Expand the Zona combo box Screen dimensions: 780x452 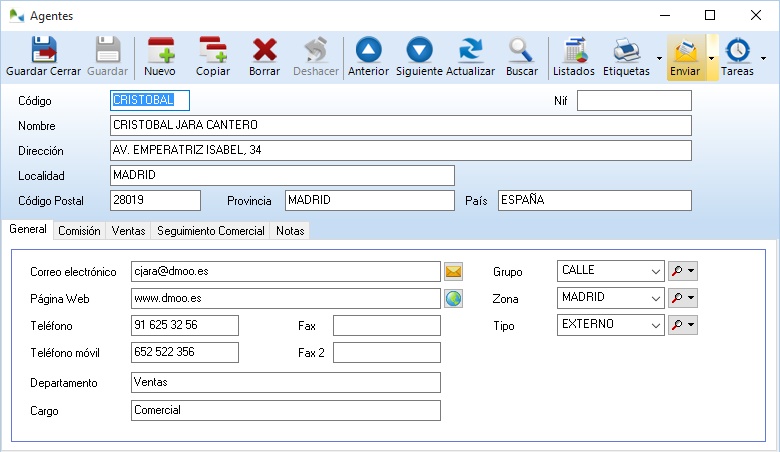coord(655,298)
